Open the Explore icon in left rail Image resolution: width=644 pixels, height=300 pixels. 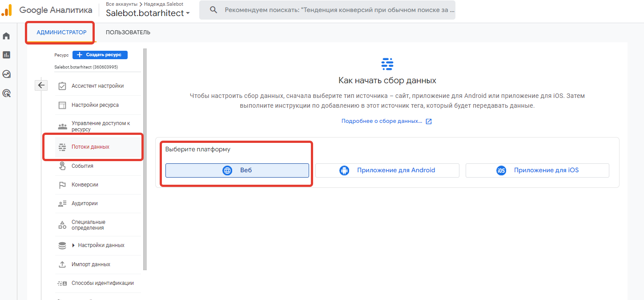[6, 74]
